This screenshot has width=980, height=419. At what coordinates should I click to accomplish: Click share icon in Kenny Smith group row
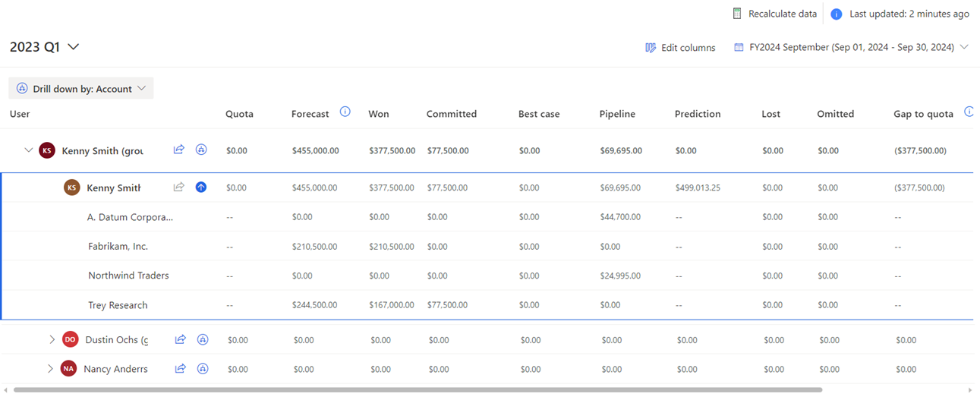(x=179, y=150)
